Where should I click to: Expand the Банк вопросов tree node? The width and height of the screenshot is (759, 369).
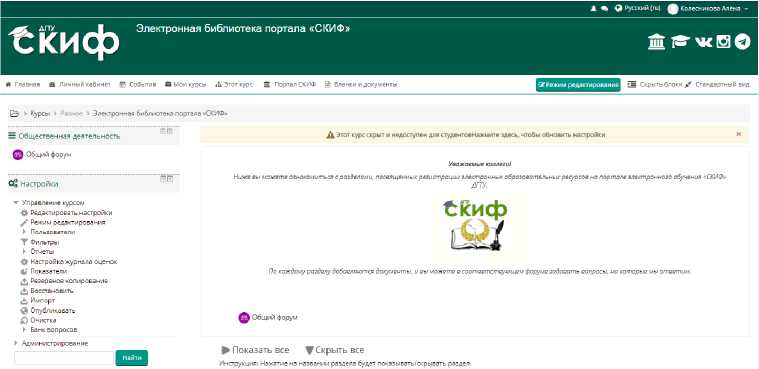pyautogui.click(x=24, y=329)
